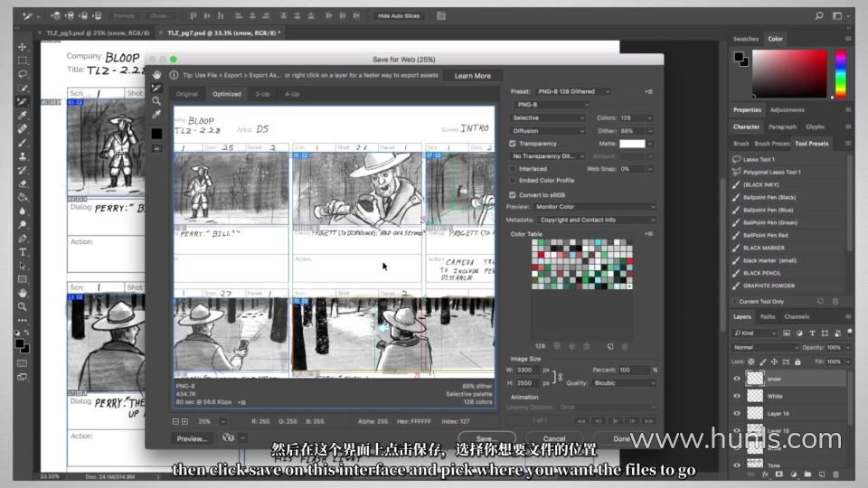Select the Move tool in left toolbar

click(x=22, y=47)
